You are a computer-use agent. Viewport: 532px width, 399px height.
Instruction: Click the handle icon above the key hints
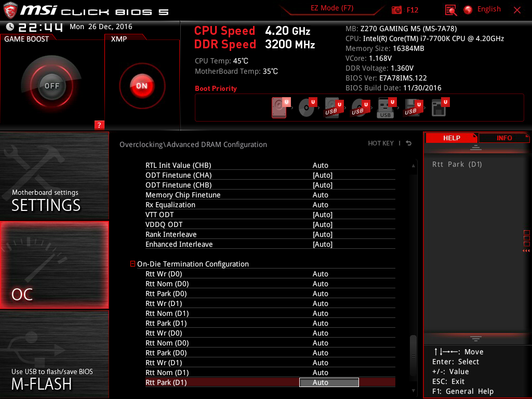pos(476,338)
